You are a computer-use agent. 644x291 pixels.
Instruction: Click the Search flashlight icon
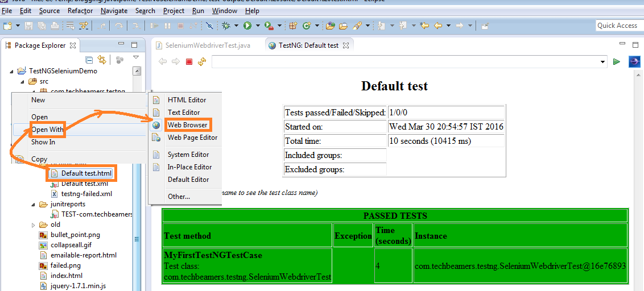[x=357, y=26]
